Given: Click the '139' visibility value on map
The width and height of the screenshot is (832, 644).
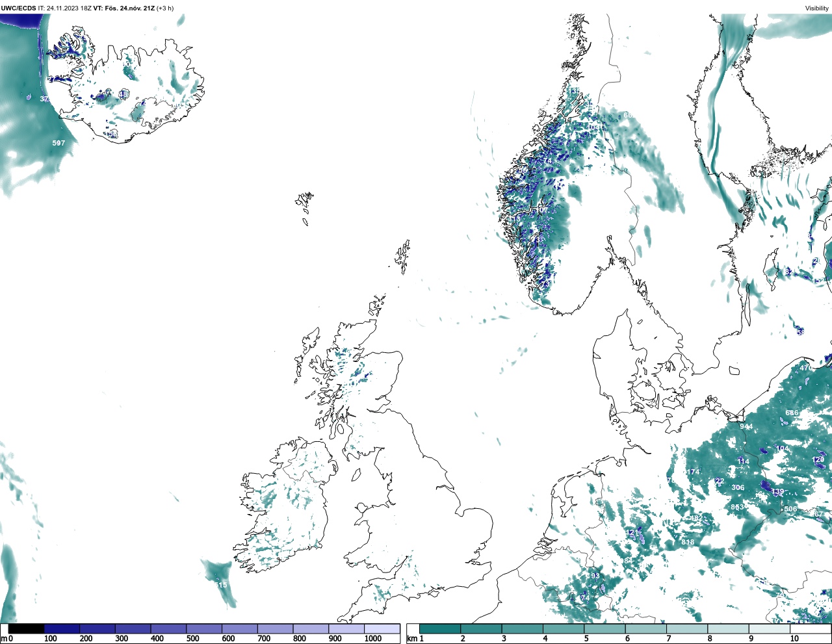Looking at the screenshot, I should click(777, 492).
